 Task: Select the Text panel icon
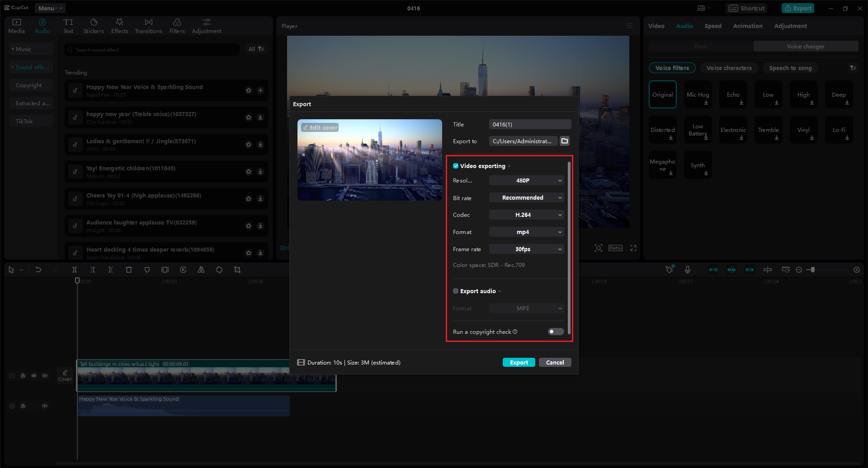(68, 25)
